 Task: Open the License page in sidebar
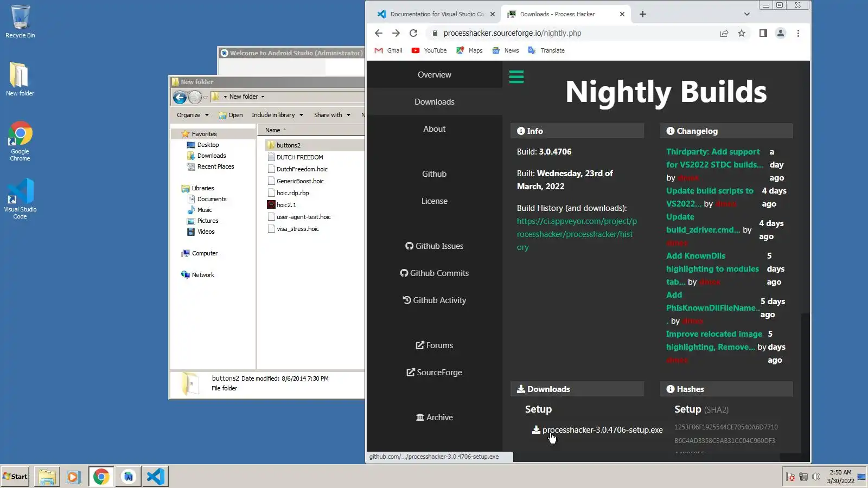click(x=434, y=201)
